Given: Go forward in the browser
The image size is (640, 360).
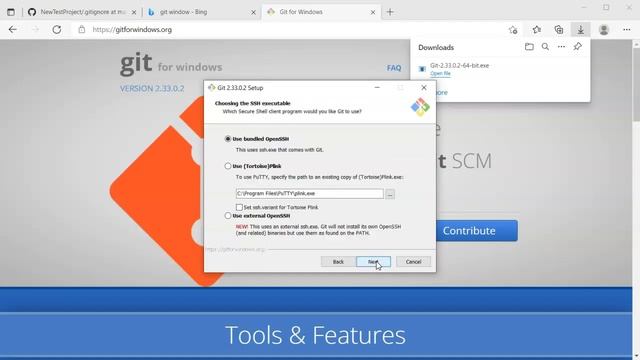Looking at the screenshot, I should pyautogui.click(x=36, y=29).
